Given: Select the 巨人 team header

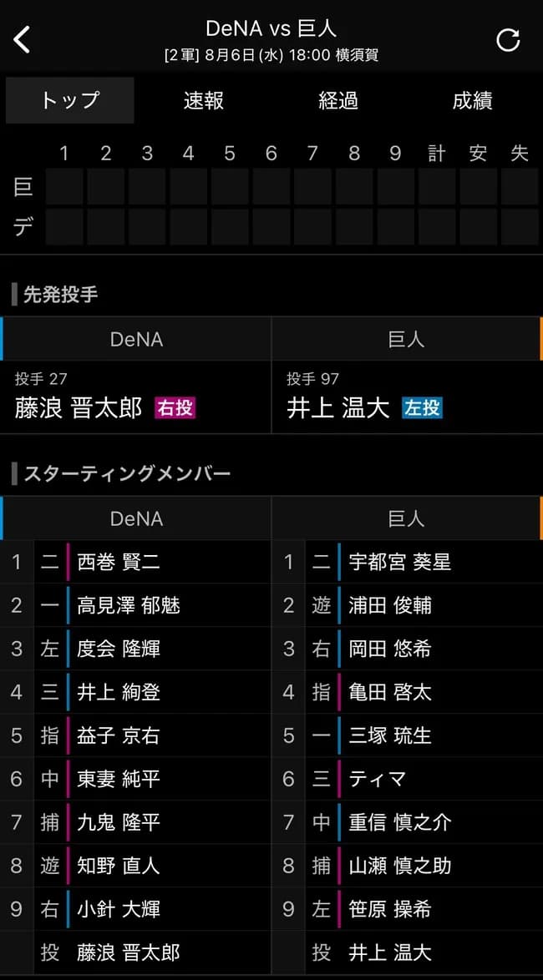Looking at the screenshot, I should [x=407, y=518].
